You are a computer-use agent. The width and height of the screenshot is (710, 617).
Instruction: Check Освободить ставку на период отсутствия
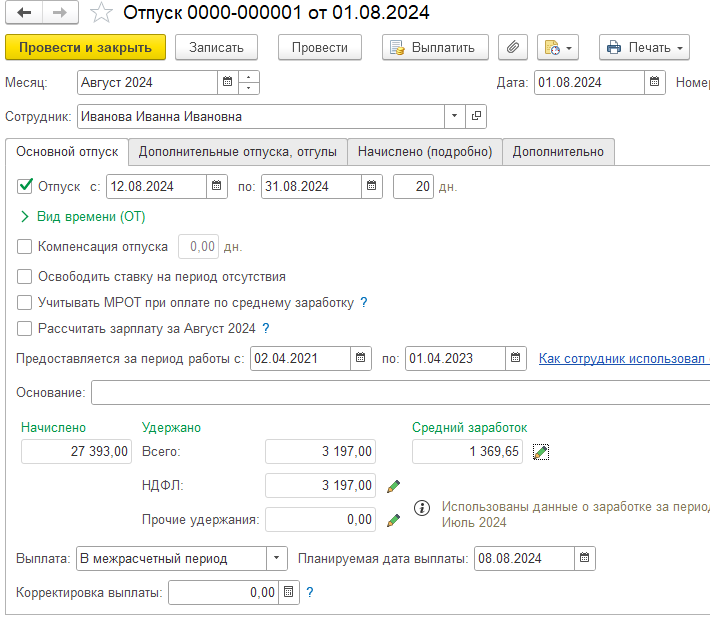coord(24,276)
